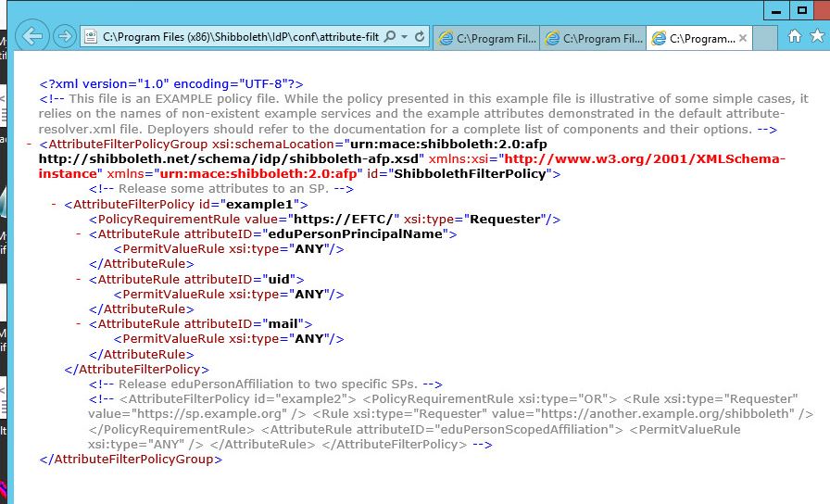Maximize the Internet Explorer window

point(802,10)
